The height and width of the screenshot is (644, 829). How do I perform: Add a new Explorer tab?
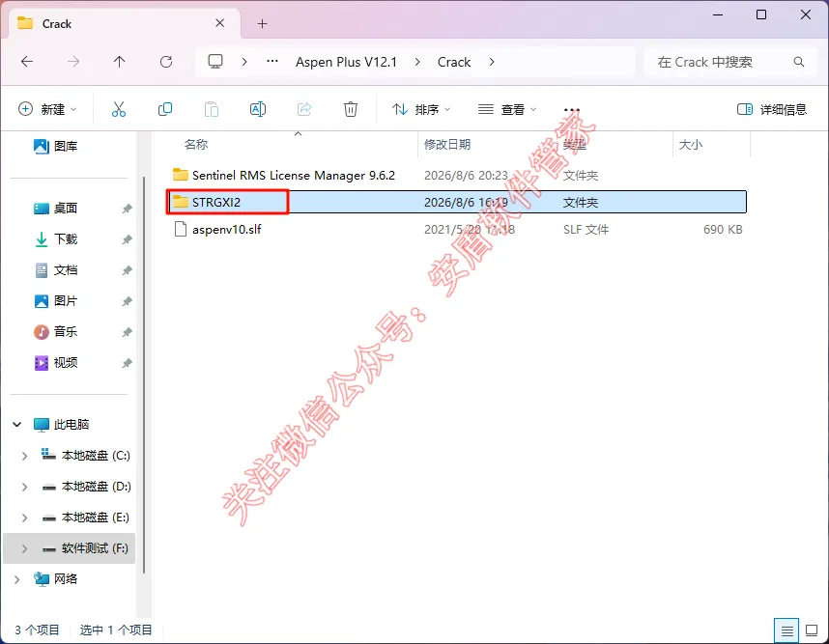[x=262, y=23]
